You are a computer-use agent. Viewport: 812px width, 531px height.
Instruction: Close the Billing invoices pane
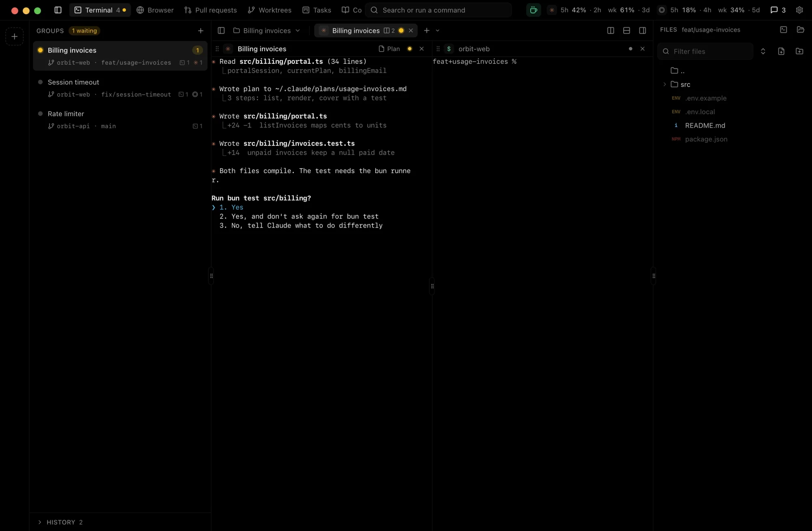pyautogui.click(x=421, y=49)
